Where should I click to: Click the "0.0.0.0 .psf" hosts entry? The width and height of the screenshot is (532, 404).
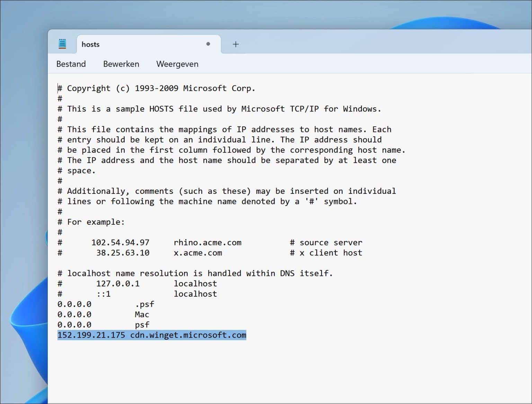104,304
